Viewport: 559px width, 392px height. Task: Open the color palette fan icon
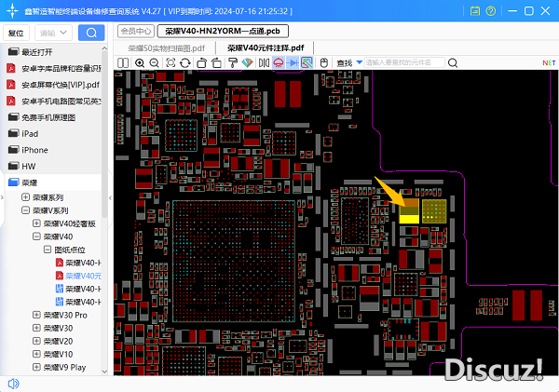coord(247,63)
